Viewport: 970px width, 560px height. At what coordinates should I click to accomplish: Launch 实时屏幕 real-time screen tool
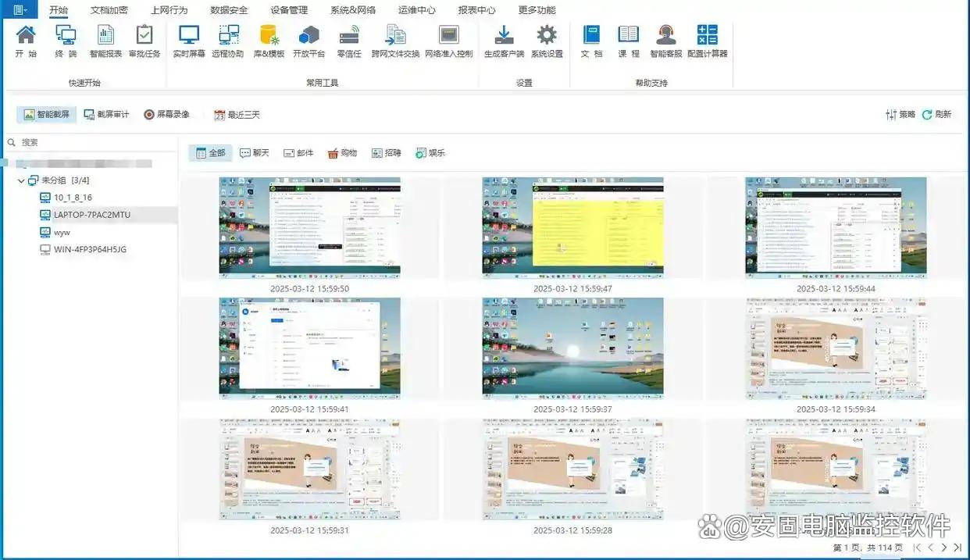pos(189,41)
